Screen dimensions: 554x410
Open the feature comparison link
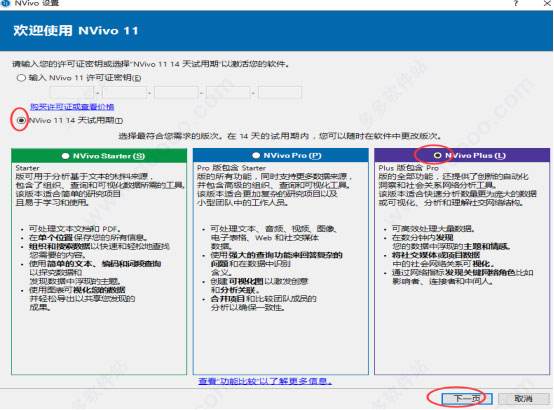(x=265, y=381)
